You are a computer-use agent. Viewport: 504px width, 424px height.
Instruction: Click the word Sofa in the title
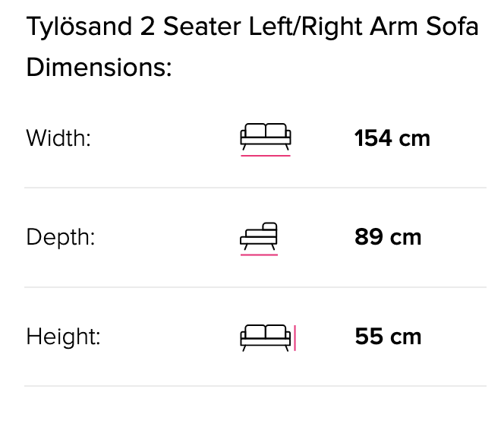click(452, 27)
